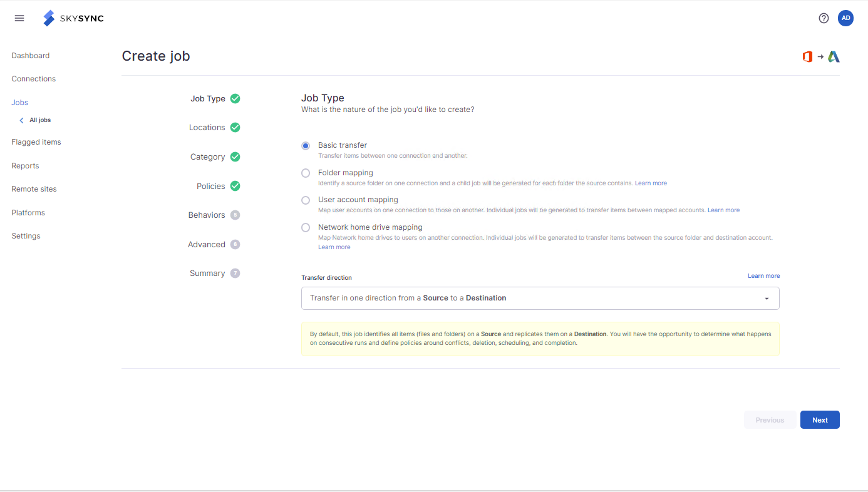Select the Basic transfer radio button
Viewport: 868px width, 492px height.
click(306, 146)
